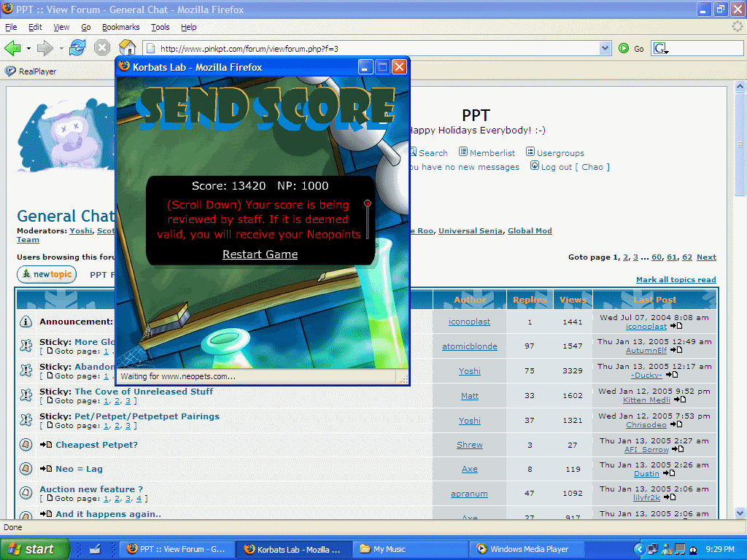Screen dimensions: 747x560
Task: Click the grey Forward arrow button
Action: [44, 48]
